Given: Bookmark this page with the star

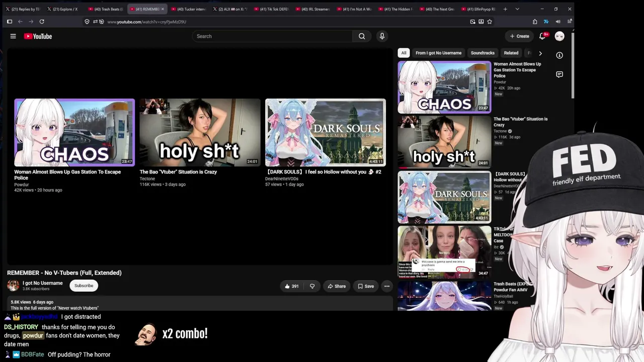Looking at the screenshot, I should pyautogui.click(x=490, y=22).
